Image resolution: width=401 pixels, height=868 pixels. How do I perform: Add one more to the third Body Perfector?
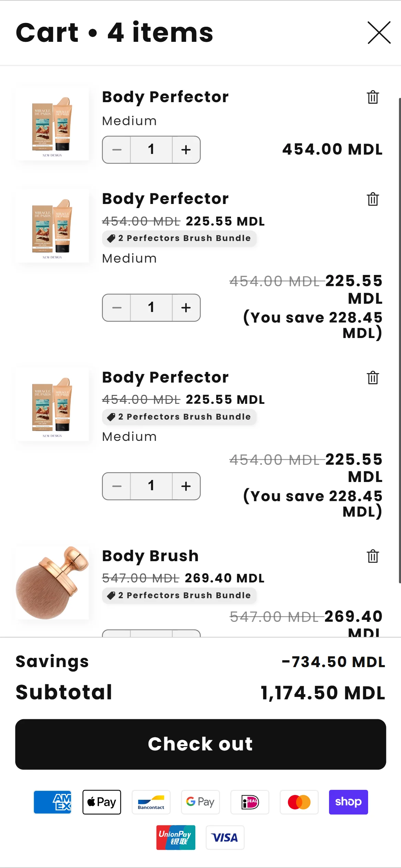186,486
